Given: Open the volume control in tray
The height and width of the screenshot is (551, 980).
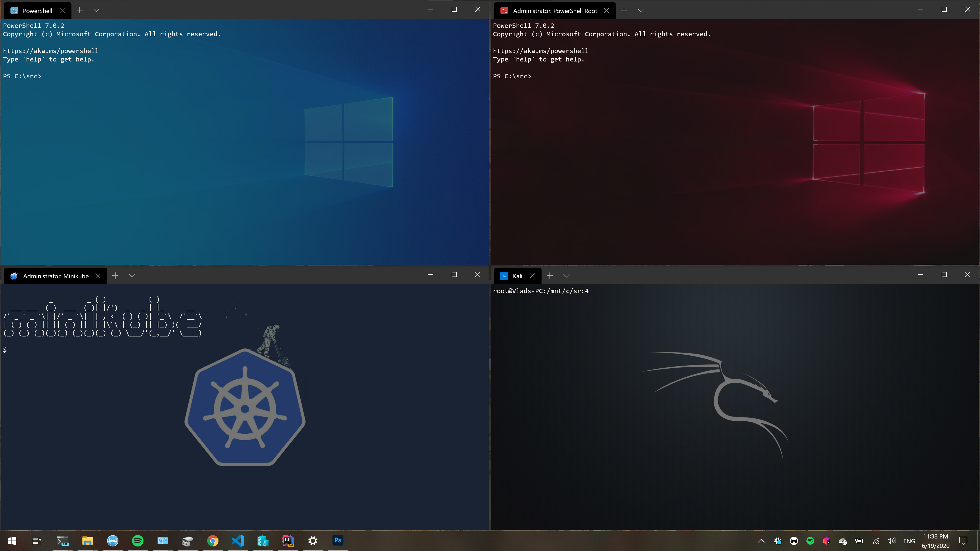Looking at the screenshot, I should click(x=891, y=541).
